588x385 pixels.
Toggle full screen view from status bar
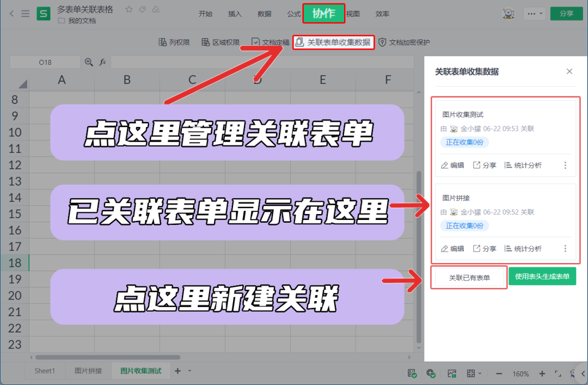click(558, 374)
